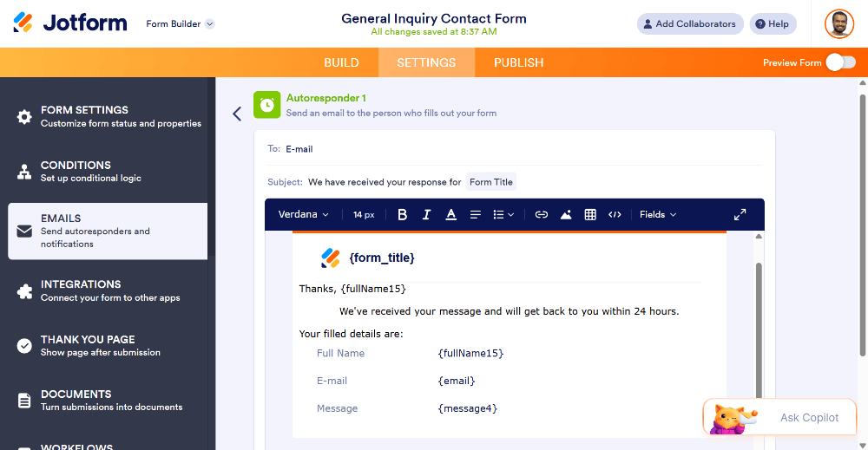Image resolution: width=868 pixels, height=450 pixels.
Task: Toggle italic formatting
Action: coord(426,214)
